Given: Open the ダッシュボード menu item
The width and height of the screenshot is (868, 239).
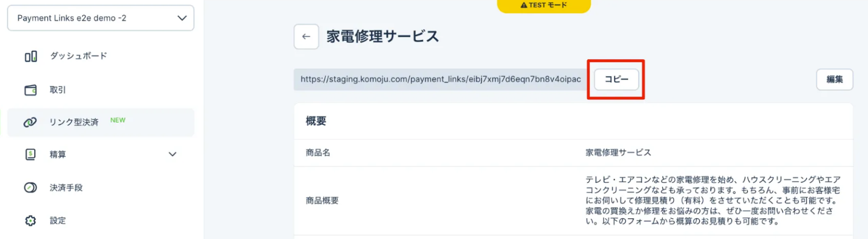Looking at the screenshot, I should tap(78, 56).
